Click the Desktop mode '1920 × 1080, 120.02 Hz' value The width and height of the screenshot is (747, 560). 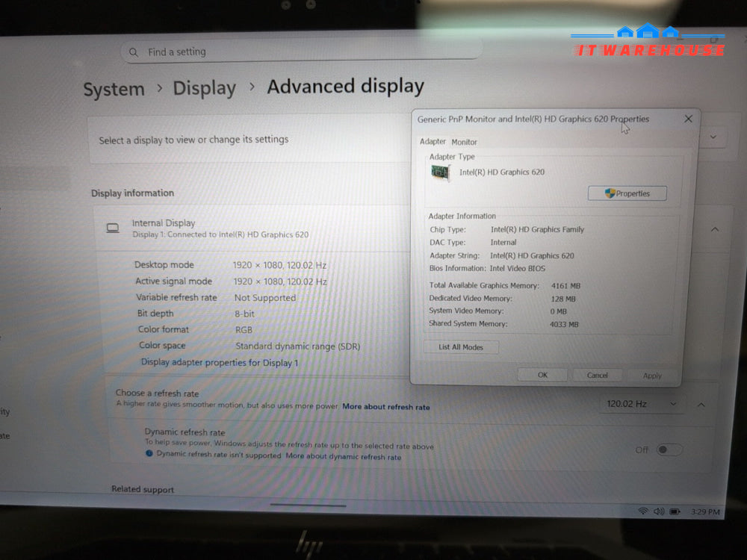click(279, 265)
